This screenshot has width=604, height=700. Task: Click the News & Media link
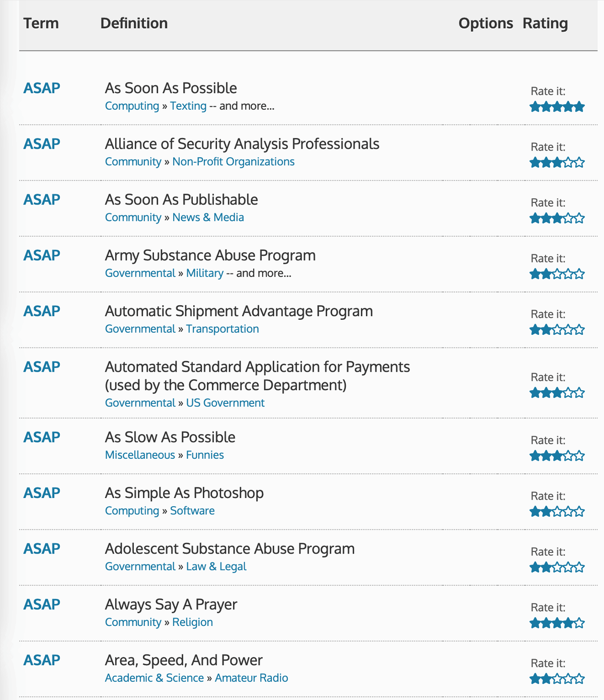click(x=208, y=218)
